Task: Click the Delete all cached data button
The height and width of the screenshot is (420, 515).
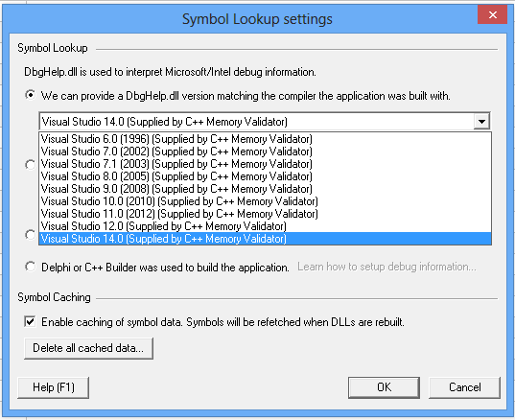Action: click(x=88, y=348)
